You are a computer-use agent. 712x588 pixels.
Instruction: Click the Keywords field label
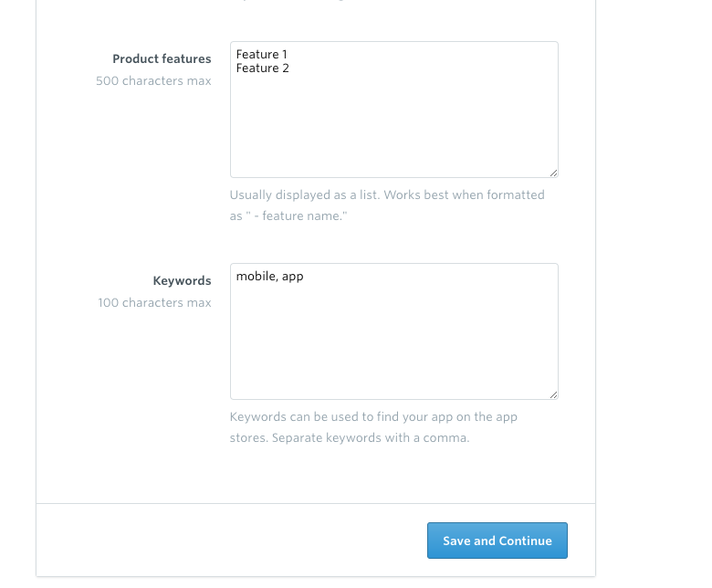(182, 281)
